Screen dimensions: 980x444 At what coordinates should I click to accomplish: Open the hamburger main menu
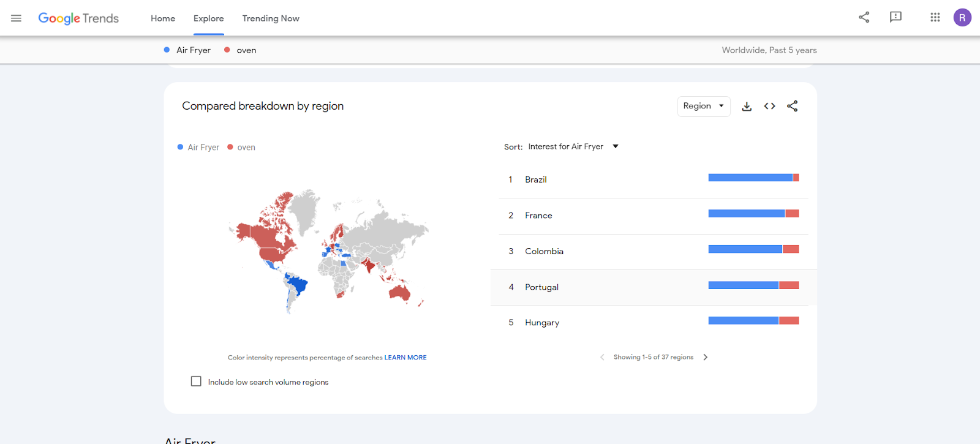pyautogui.click(x=16, y=18)
